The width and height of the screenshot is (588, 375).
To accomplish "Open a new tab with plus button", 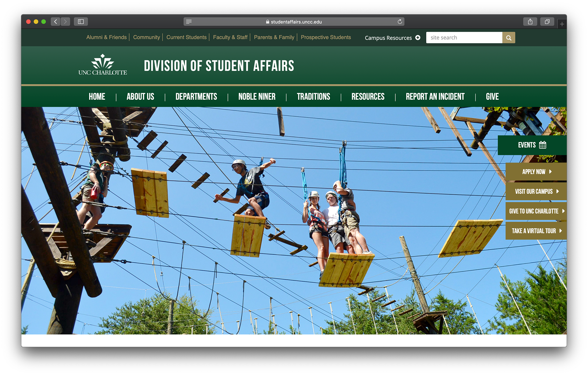I will coord(562,24).
